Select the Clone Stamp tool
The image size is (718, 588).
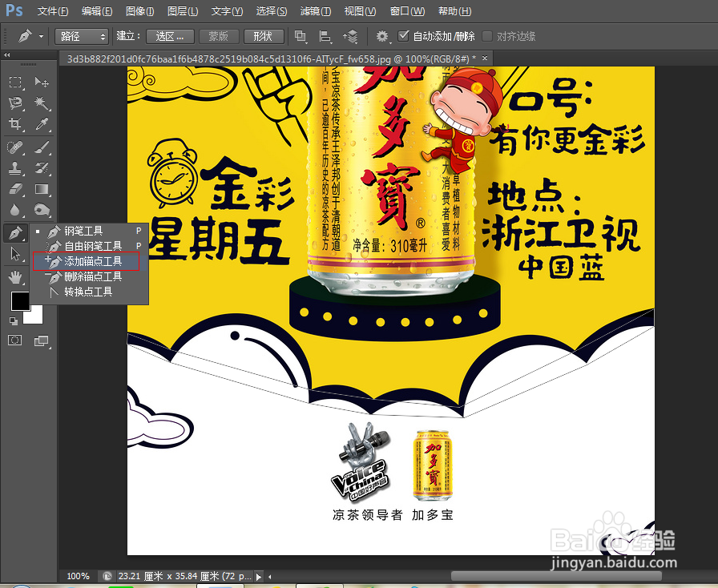click(x=15, y=168)
